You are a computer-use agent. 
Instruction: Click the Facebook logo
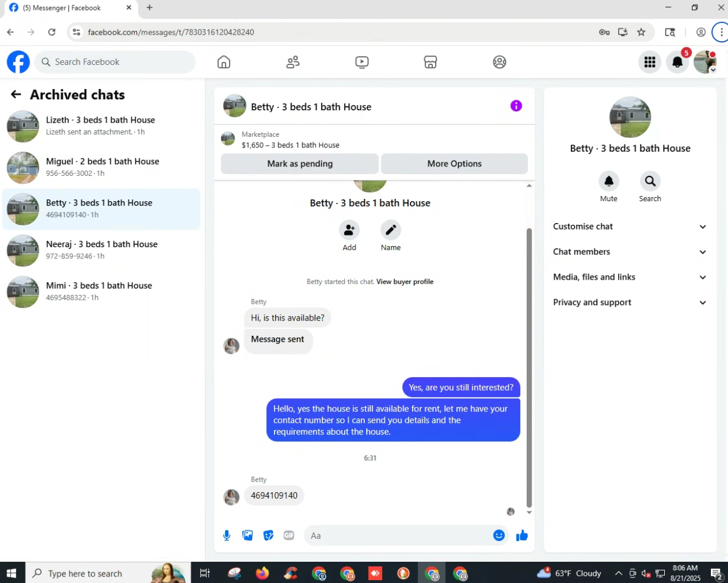[x=18, y=62]
